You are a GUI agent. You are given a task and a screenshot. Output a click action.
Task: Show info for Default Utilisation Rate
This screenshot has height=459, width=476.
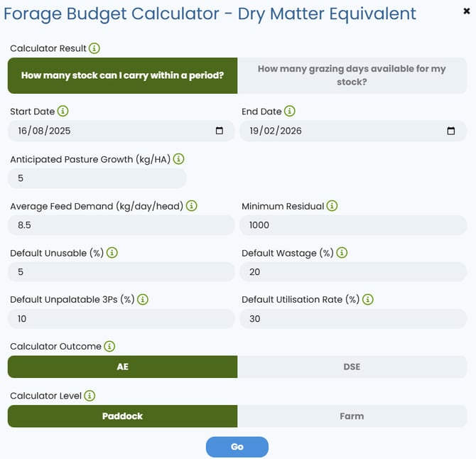point(368,299)
